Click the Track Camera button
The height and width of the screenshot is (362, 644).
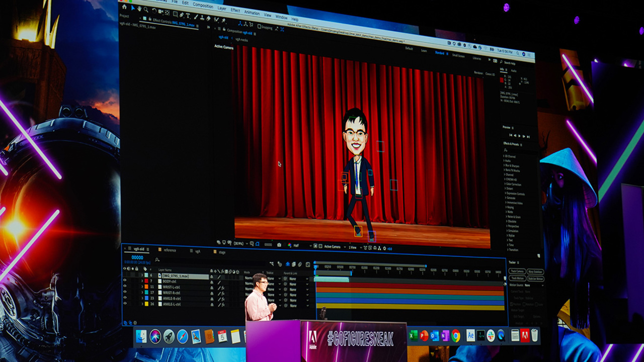tap(517, 271)
